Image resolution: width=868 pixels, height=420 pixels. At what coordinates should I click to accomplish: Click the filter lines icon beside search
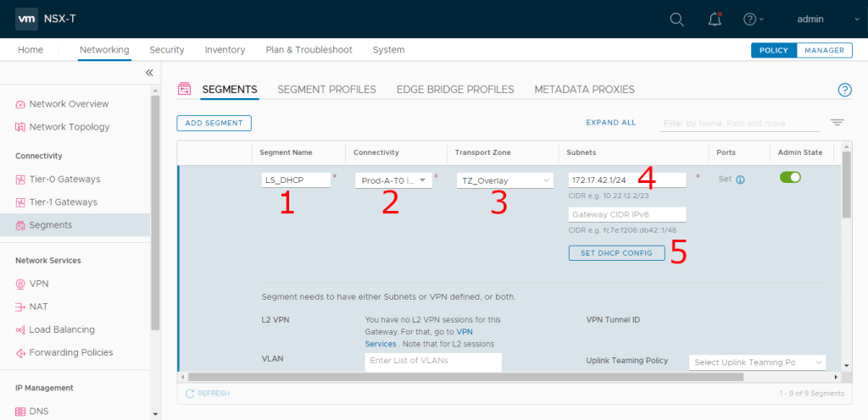837,123
